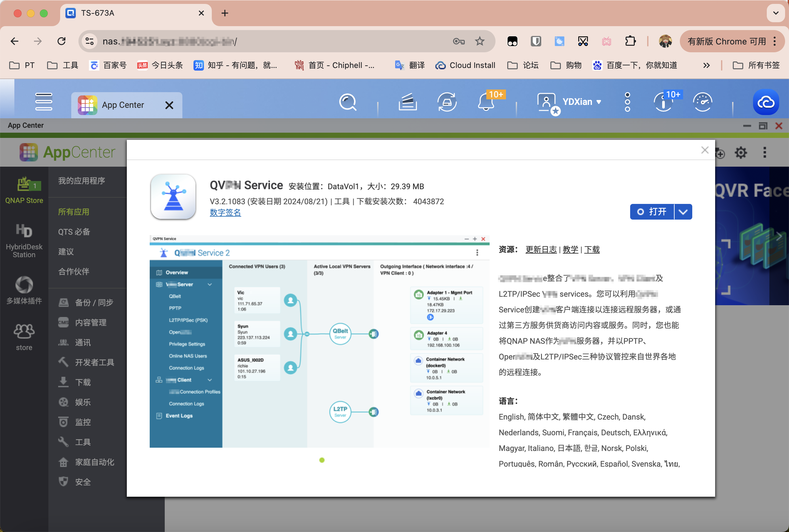Open the 论坛 bookmarks folder
The height and width of the screenshot is (532, 789).
click(x=523, y=65)
